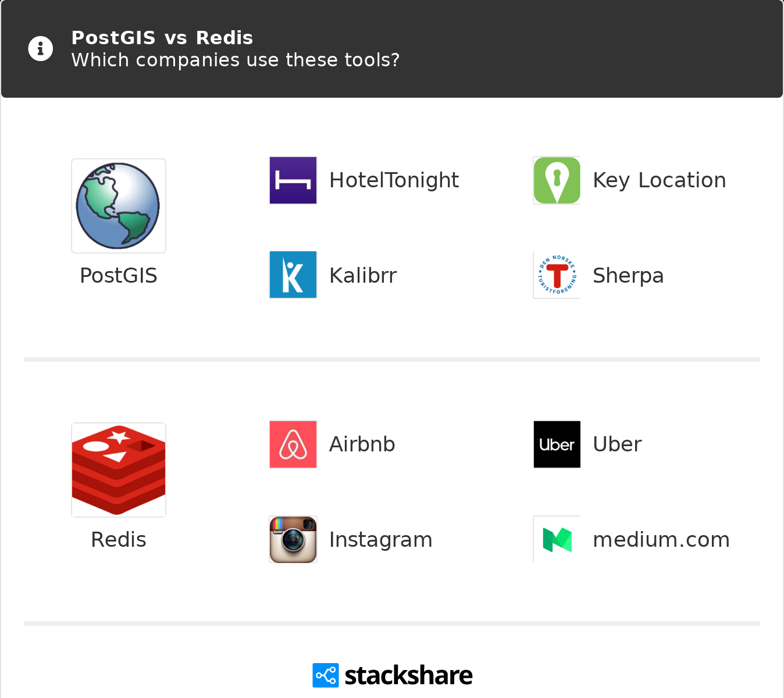Open the HotelTonight company link
Viewport: 784px width, 698px height.
point(394,180)
